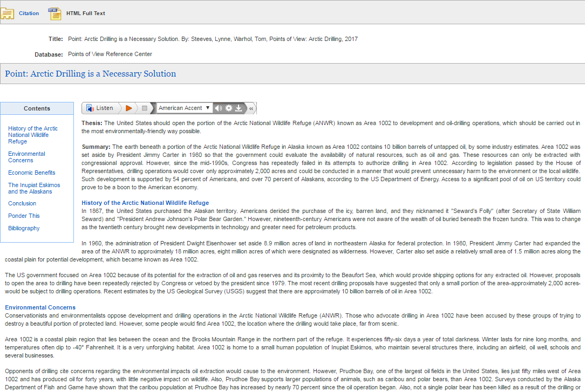Stop the audio playback

[x=145, y=108]
